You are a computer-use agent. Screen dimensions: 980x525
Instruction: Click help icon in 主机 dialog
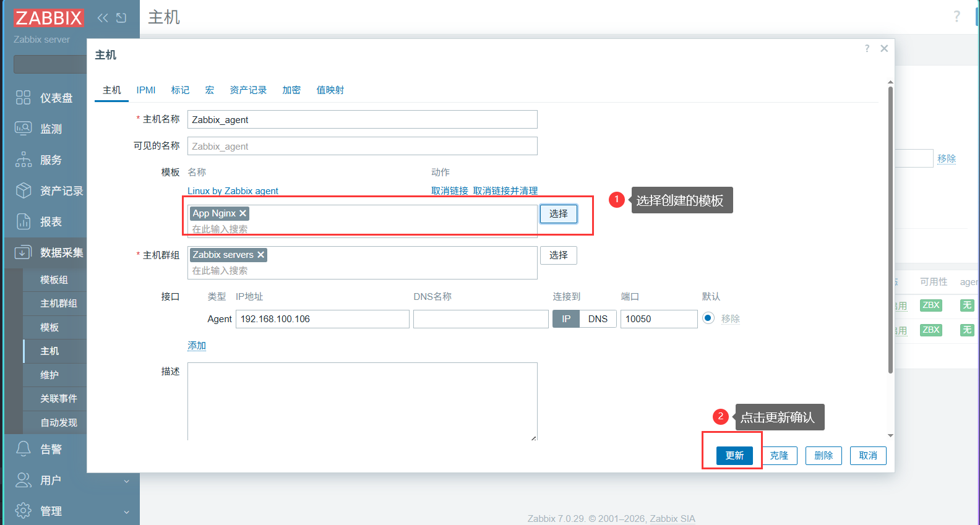pos(867,48)
